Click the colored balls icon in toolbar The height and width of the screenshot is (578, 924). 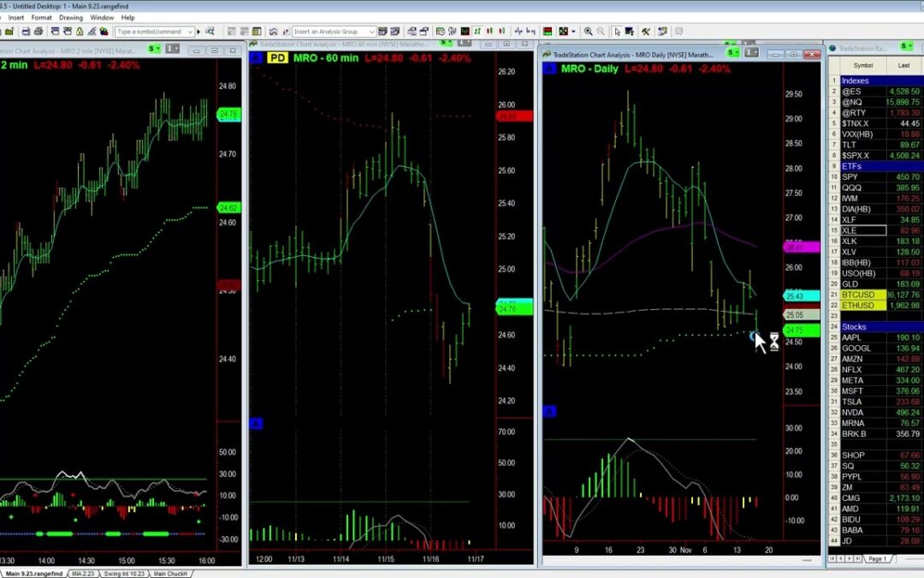(104, 32)
